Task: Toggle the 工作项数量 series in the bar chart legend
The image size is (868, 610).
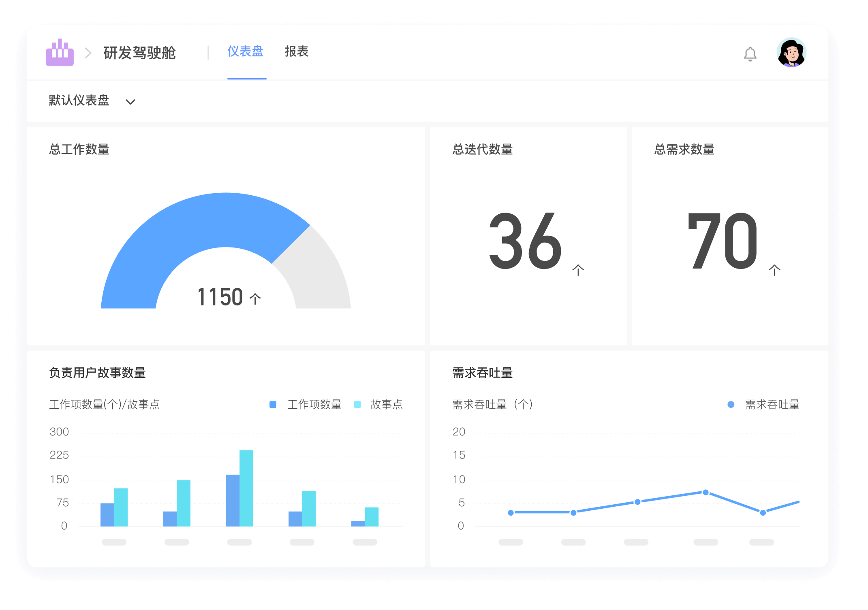Action: point(314,404)
